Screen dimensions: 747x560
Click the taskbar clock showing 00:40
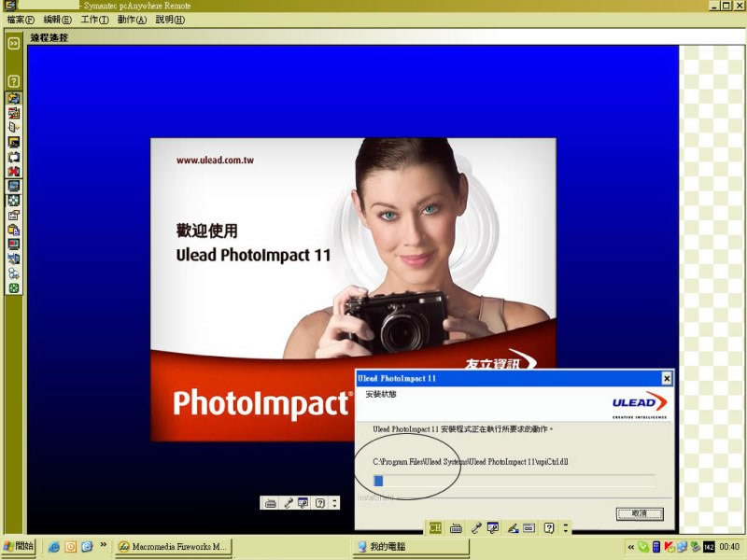pyautogui.click(x=729, y=547)
